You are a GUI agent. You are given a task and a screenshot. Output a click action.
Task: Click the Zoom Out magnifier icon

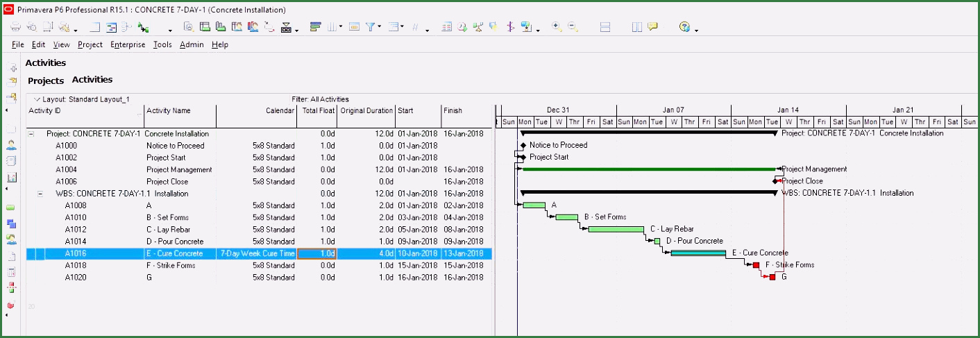[x=573, y=27]
